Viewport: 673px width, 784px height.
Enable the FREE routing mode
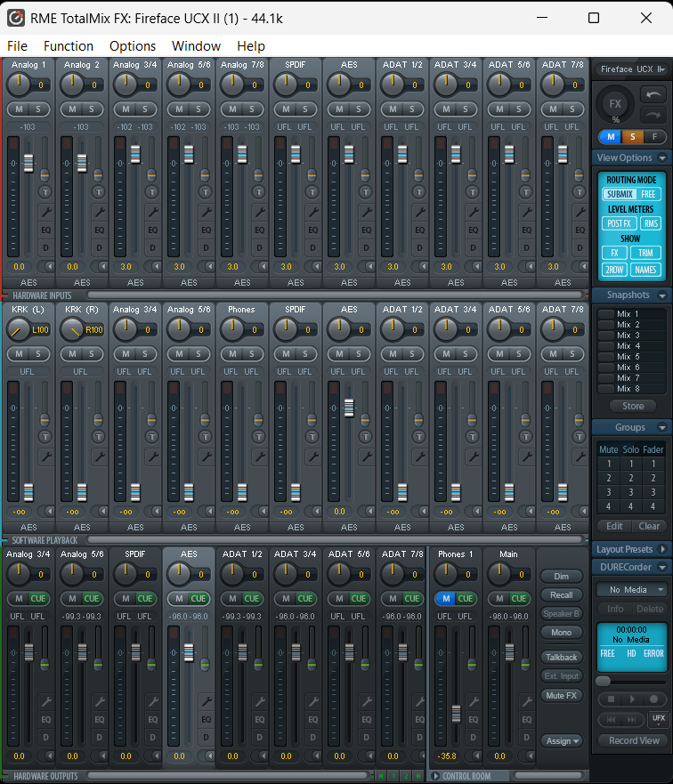point(648,194)
